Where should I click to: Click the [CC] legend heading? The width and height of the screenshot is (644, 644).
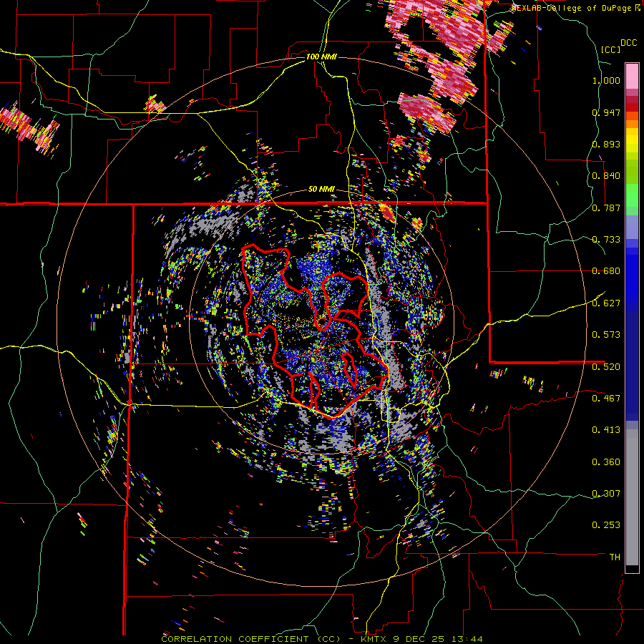coord(610,49)
